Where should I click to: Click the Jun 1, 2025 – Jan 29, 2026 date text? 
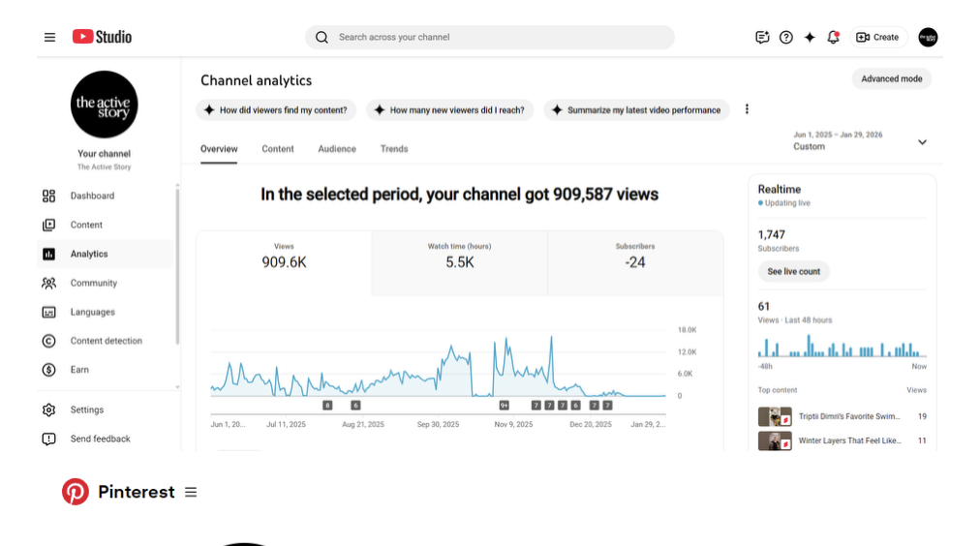click(x=838, y=135)
